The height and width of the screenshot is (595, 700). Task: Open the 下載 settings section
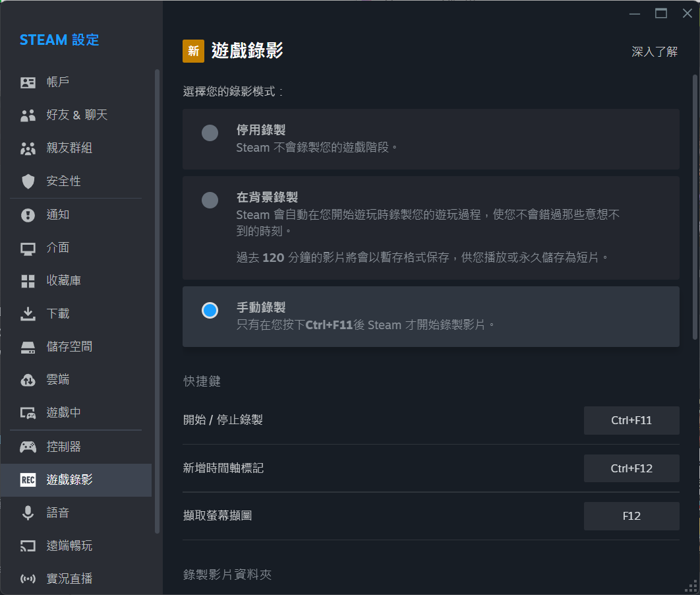[76, 313]
